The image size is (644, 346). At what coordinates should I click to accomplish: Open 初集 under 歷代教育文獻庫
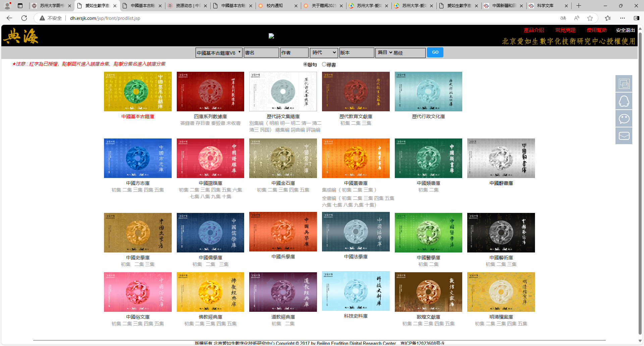[x=345, y=123]
